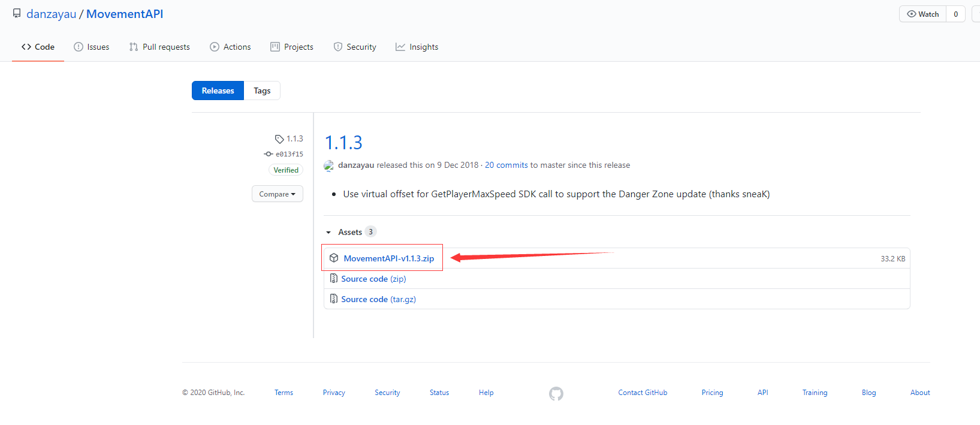This screenshot has height=425, width=980.
Task: Open the 20 commits link
Action: (506, 165)
